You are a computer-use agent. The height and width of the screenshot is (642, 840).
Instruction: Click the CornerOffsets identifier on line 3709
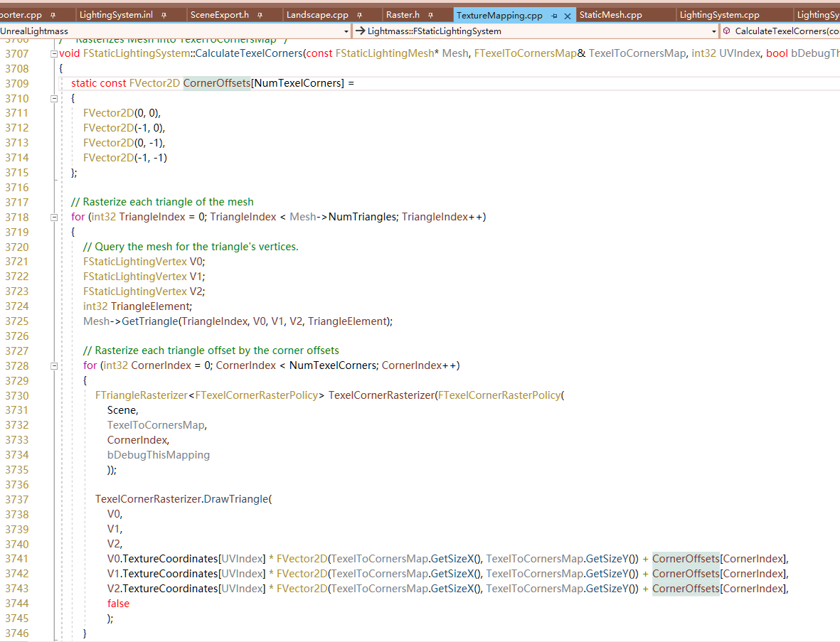click(217, 83)
